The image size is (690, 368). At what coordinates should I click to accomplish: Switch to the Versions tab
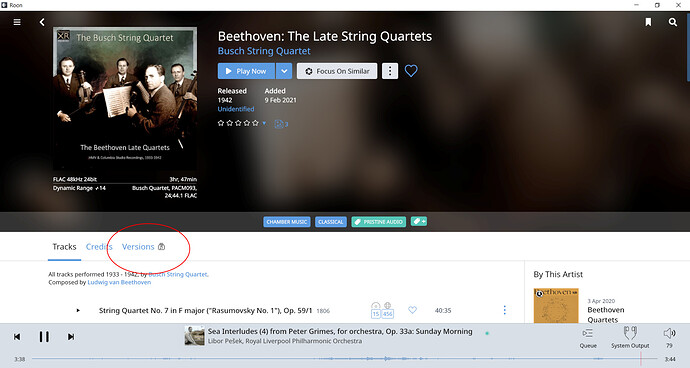tap(138, 247)
